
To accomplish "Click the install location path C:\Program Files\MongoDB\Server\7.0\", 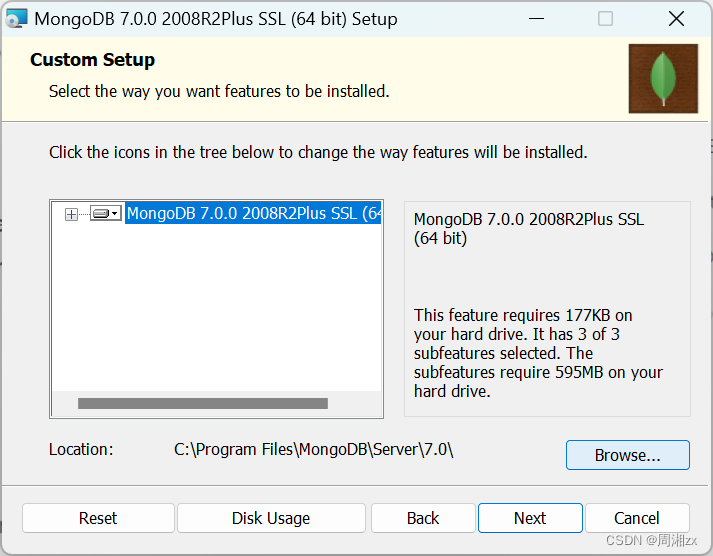I will (314, 450).
